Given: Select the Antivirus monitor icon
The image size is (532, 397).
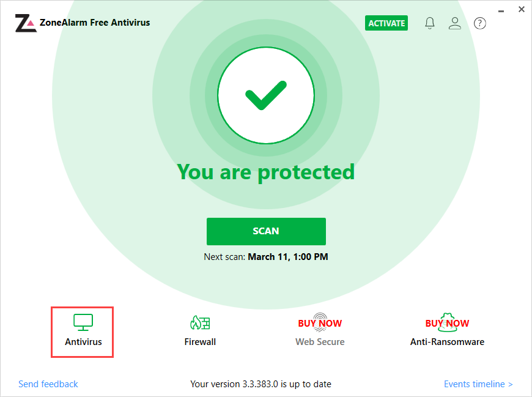Looking at the screenshot, I should click(x=83, y=322).
